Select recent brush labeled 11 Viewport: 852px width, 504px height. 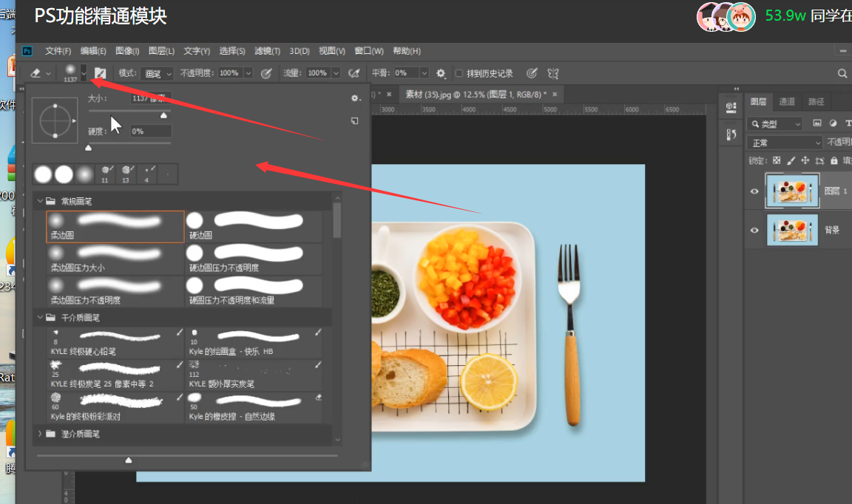106,174
